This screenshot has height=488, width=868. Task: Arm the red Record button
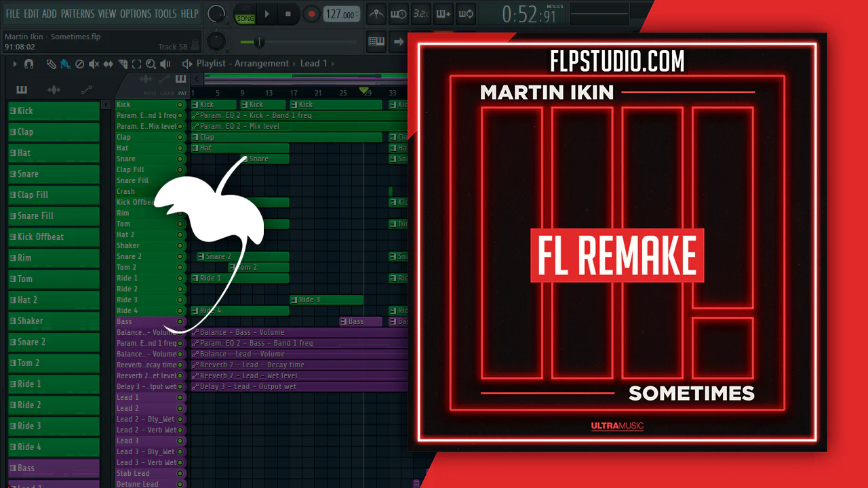click(x=311, y=14)
